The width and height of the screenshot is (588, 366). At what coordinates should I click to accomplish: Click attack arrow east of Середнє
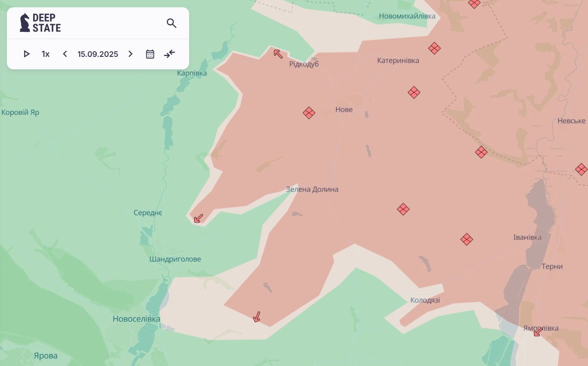[x=198, y=218]
